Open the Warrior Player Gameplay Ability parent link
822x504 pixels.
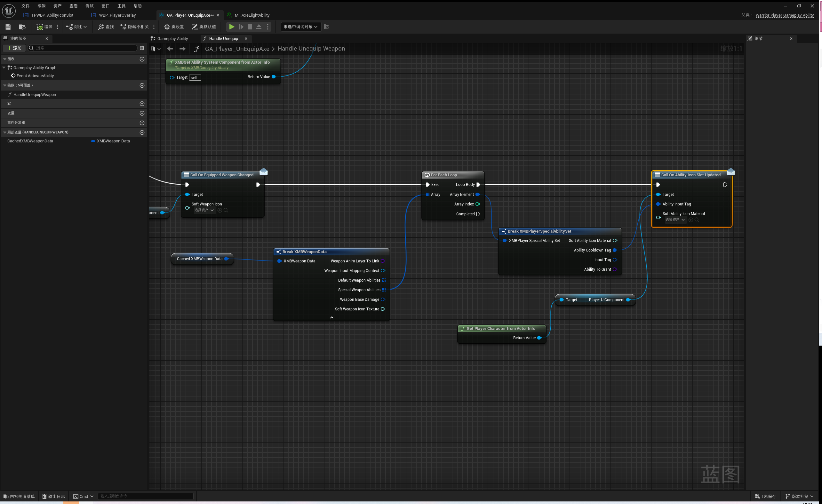click(x=784, y=15)
